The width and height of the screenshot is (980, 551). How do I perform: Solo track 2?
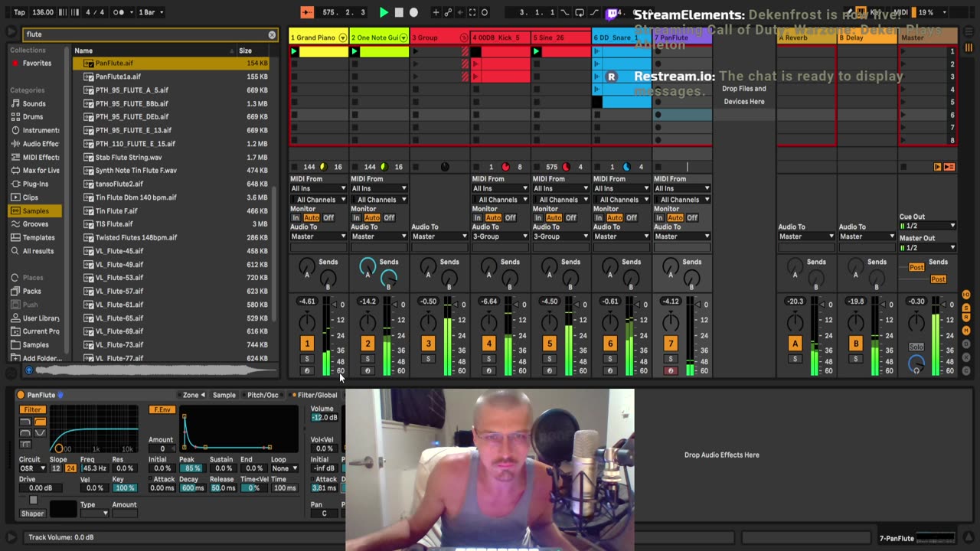(367, 359)
